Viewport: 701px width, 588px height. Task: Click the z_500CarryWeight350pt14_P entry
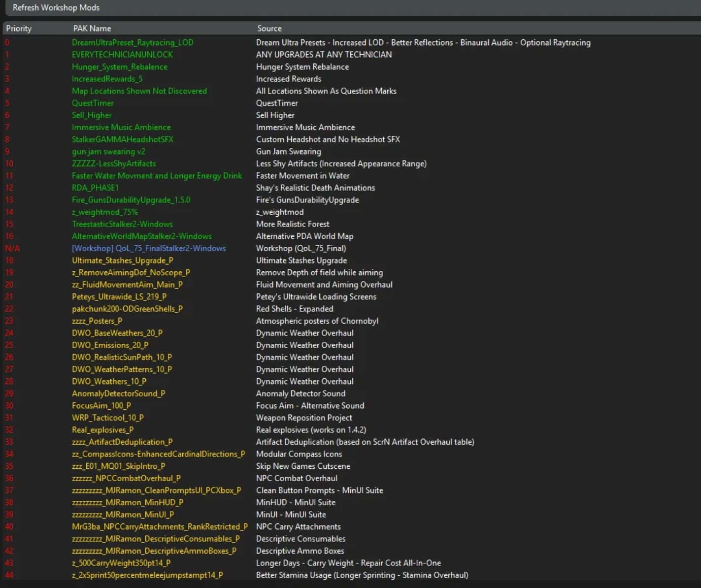121,563
